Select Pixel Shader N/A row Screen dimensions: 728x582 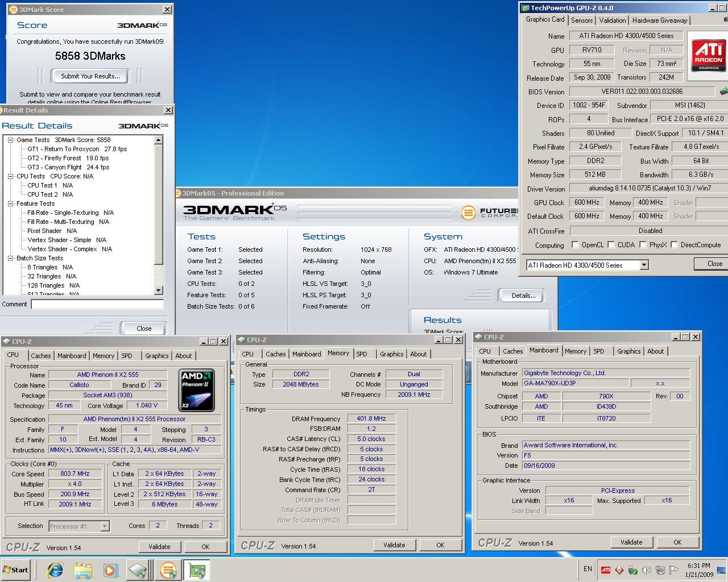coord(52,231)
